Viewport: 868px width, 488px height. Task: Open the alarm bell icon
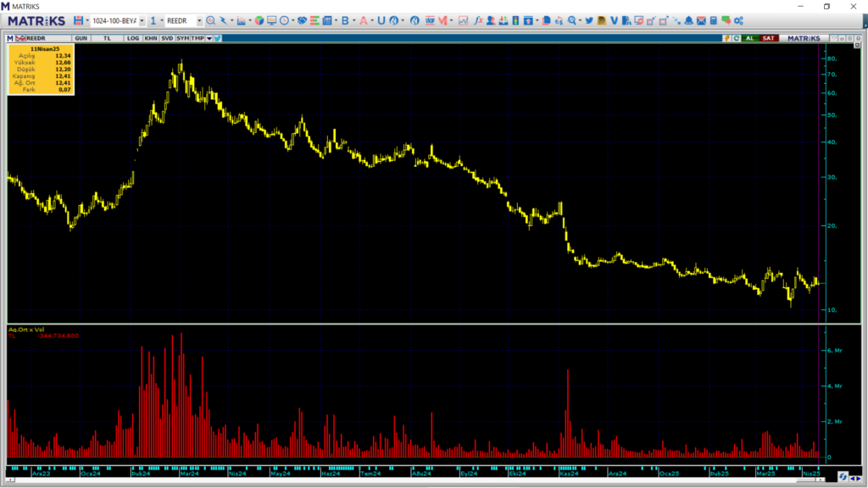point(688,20)
